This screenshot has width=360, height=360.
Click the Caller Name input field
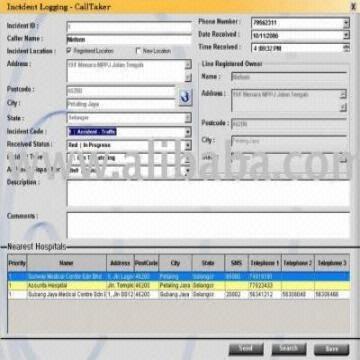129,40
